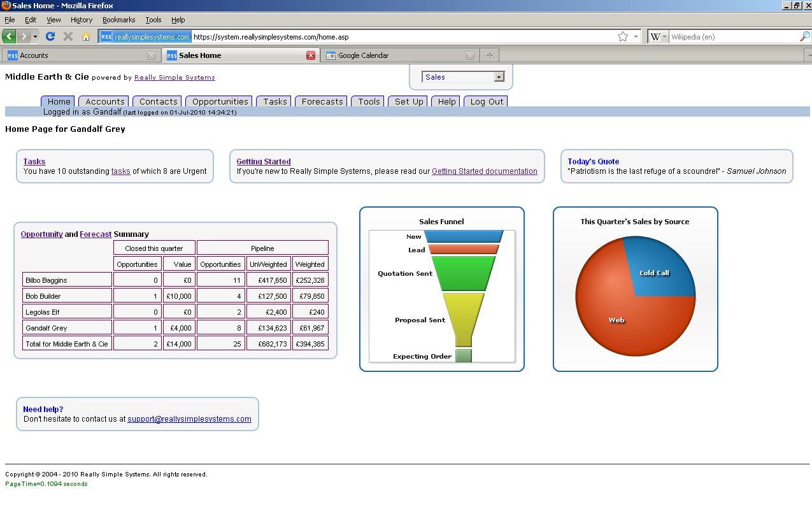
Task: Click the Gandalf Grey table row name
Action: pos(46,328)
